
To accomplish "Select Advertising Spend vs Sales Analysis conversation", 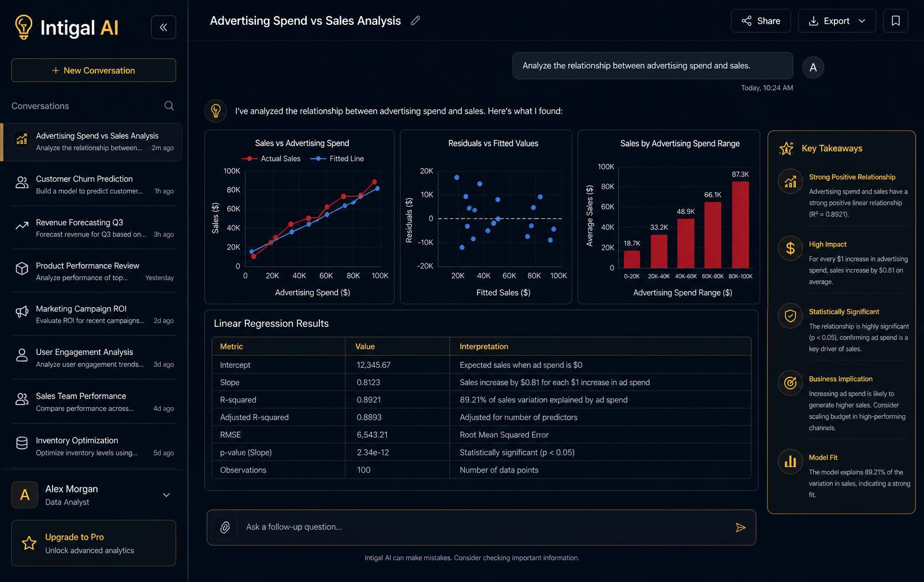I will pyautogui.click(x=92, y=141).
